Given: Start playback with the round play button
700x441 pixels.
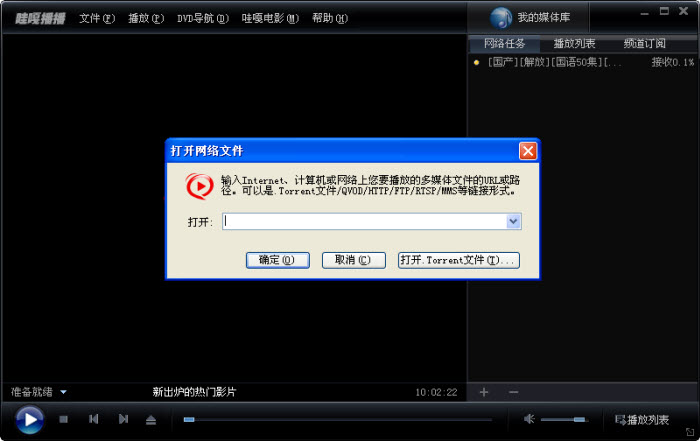Looking at the screenshot, I should coord(29,420).
